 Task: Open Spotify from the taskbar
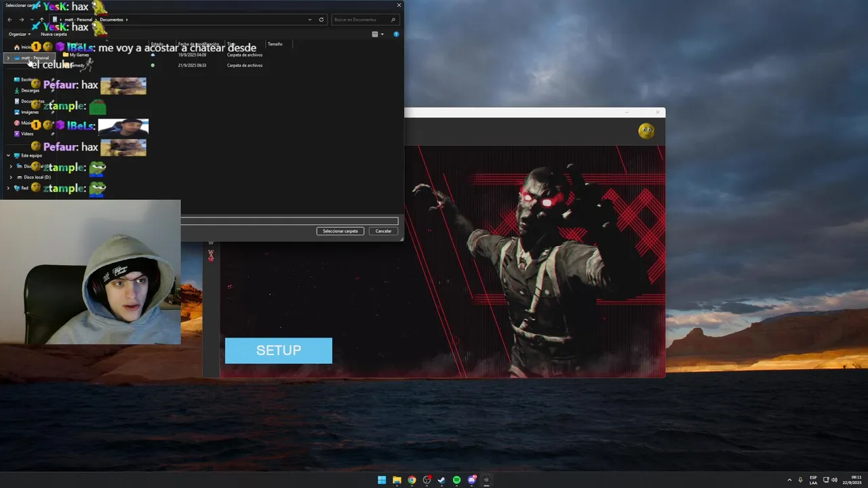coord(456,480)
